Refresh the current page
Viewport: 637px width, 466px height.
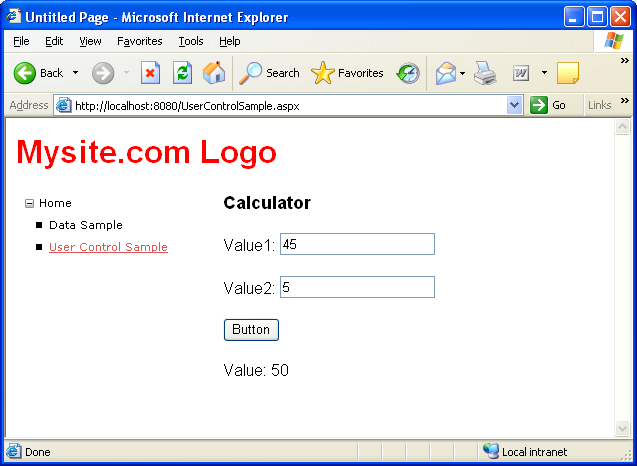(182, 73)
